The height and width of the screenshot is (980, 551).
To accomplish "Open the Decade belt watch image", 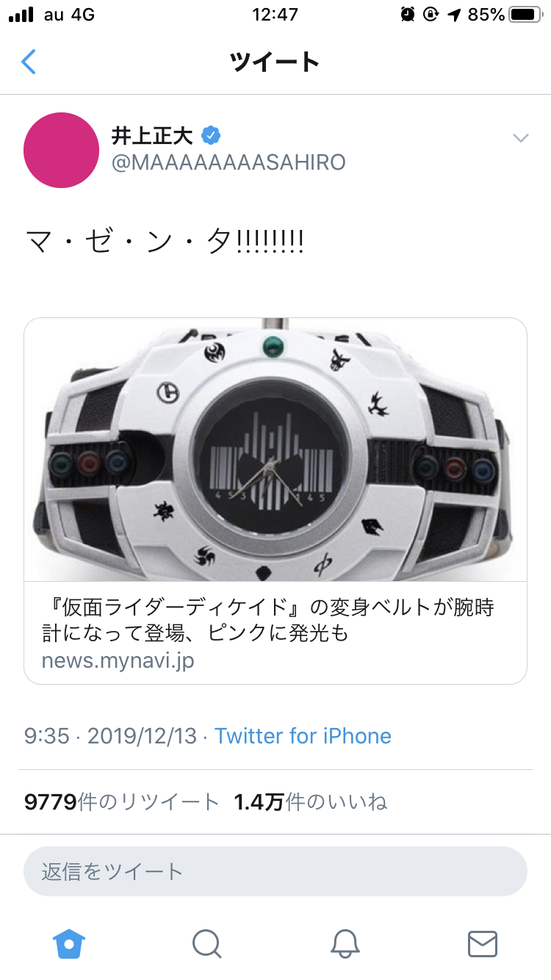I will point(275,450).
